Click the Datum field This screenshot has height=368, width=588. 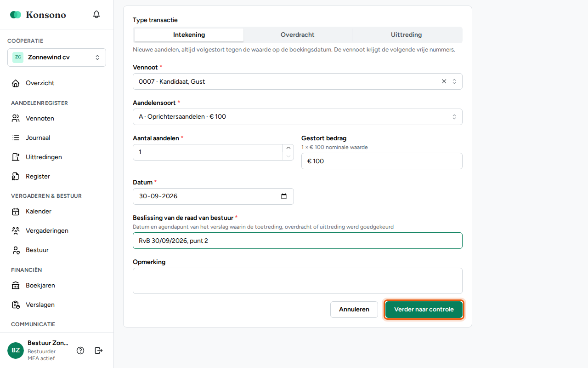pos(213,196)
